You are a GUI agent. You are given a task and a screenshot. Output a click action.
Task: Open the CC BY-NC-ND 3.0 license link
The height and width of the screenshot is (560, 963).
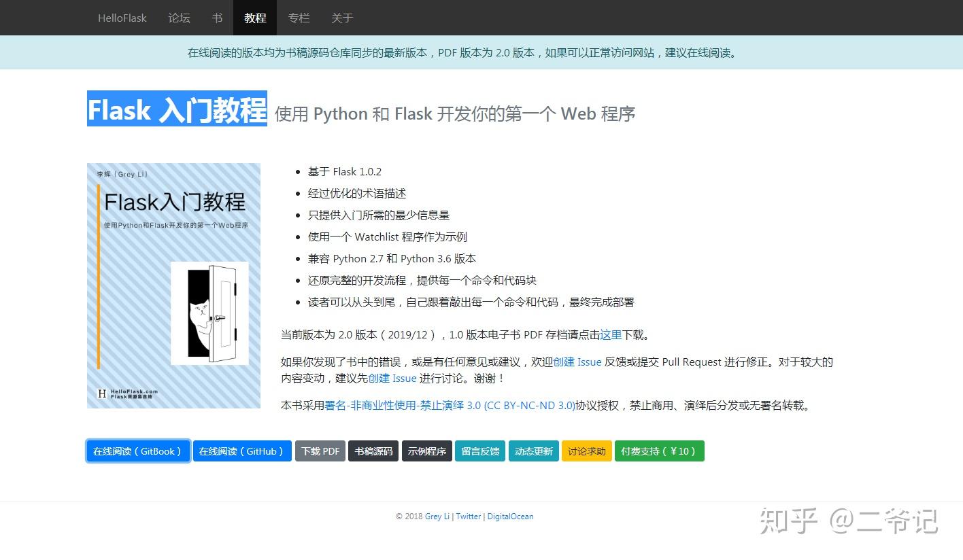tap(450, 406)
